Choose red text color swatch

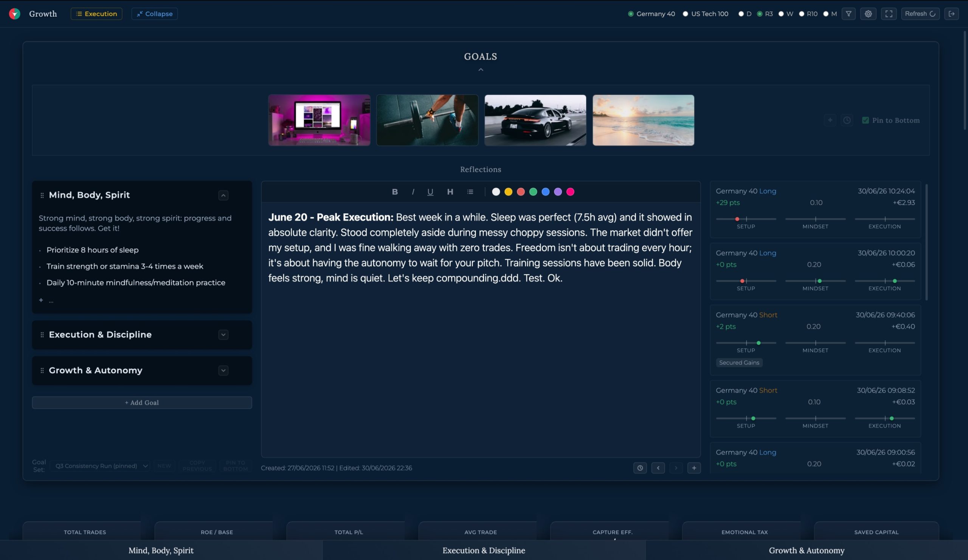click(x=521, y=192)
